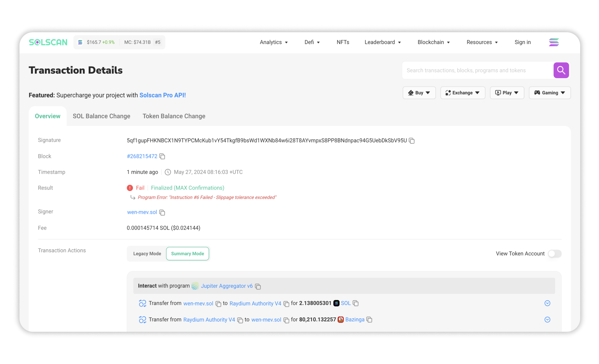Open Raydium Authority V4 link in SOL transfer
599x364 pixels.
tap(255, 304)
